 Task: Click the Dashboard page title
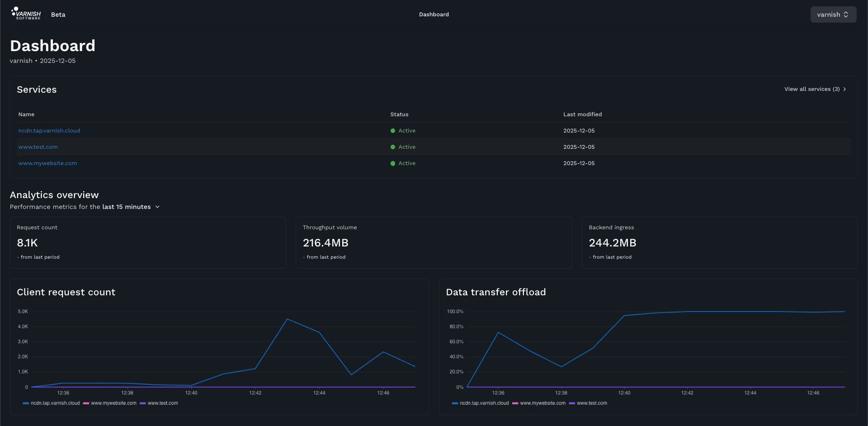tap(52, 46)
